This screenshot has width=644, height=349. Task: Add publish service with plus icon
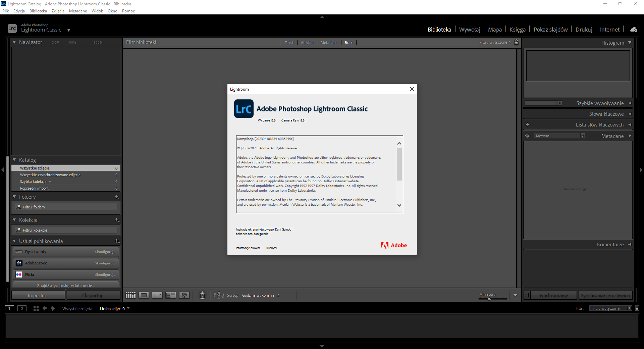click(x=117, y=241)
